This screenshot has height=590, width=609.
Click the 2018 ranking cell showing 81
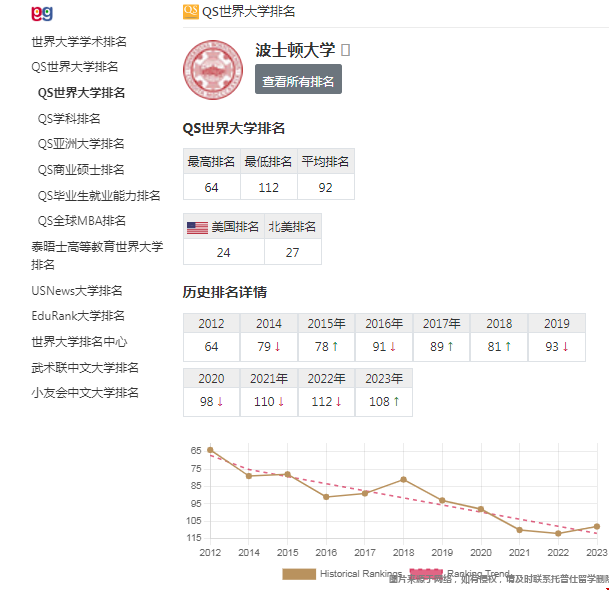pos(499,346)
